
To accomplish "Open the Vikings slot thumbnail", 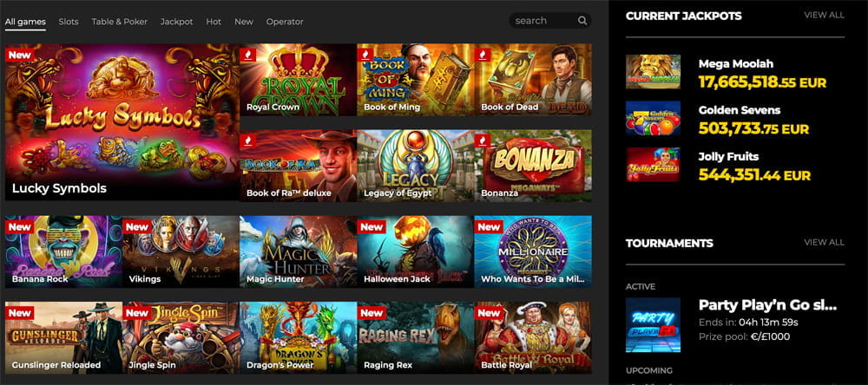I will (x=181, y=251).
